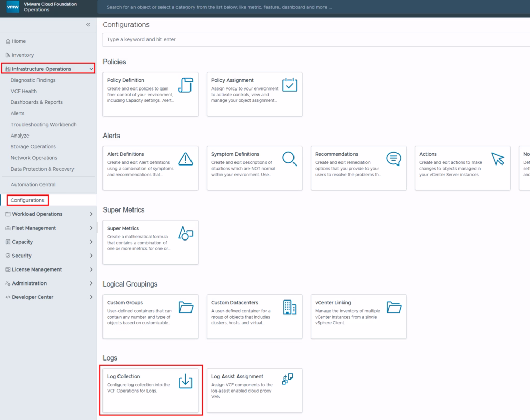
Task: Click the Custom Datacenters building icon
Action: pyautogui.click(x=289, y=307)
